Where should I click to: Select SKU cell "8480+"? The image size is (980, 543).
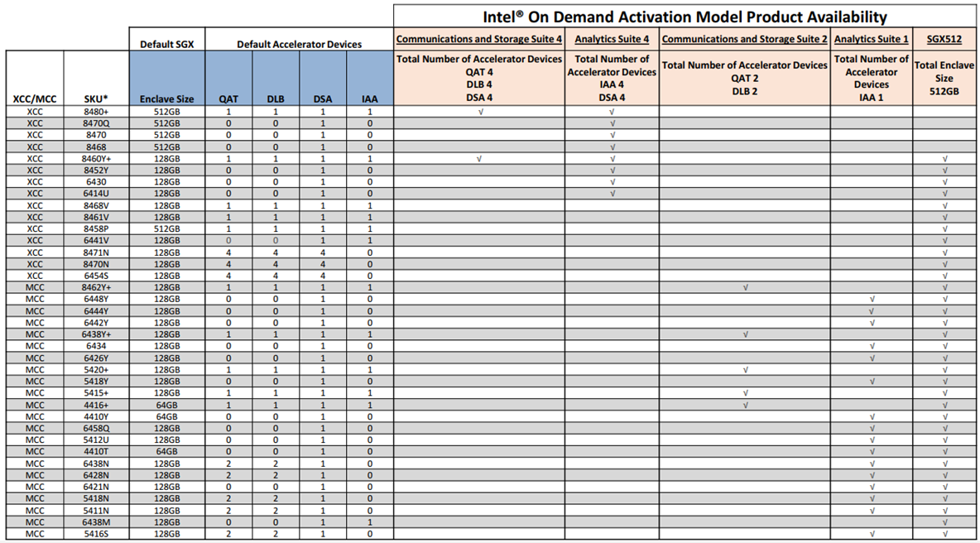[96, 112]
